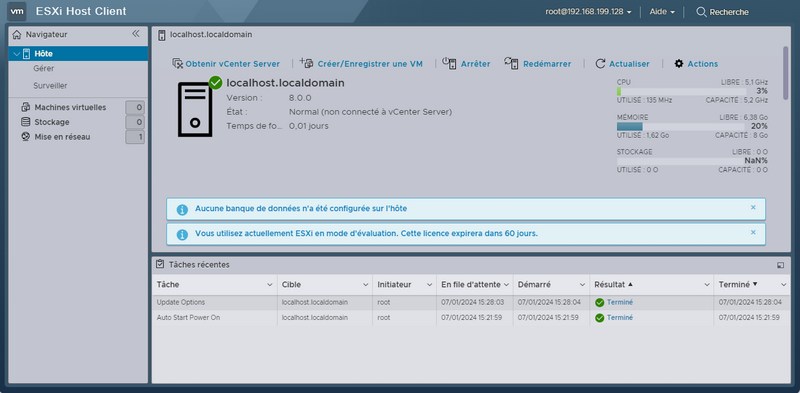The image size is (800, 393).
Task: Open the Actions menu label
Action: pyautogui.click(x=703, y=64)
